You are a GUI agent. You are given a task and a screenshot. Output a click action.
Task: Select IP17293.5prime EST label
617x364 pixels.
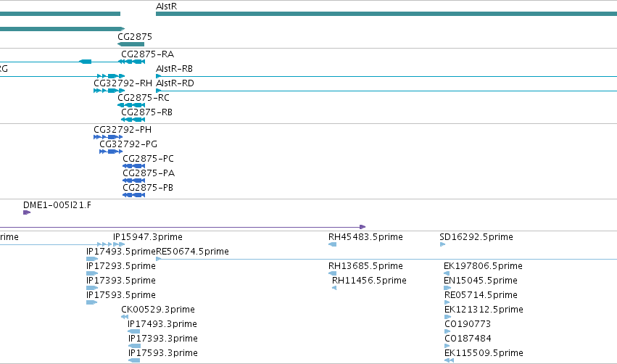click(121, 266)
